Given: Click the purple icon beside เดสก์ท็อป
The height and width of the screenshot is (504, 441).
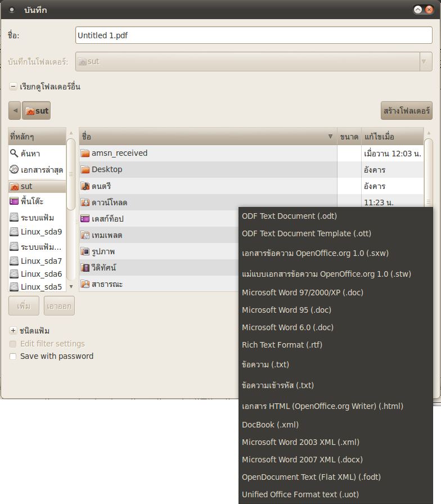Looking at the screenshot, I should (x=85, y=219).
